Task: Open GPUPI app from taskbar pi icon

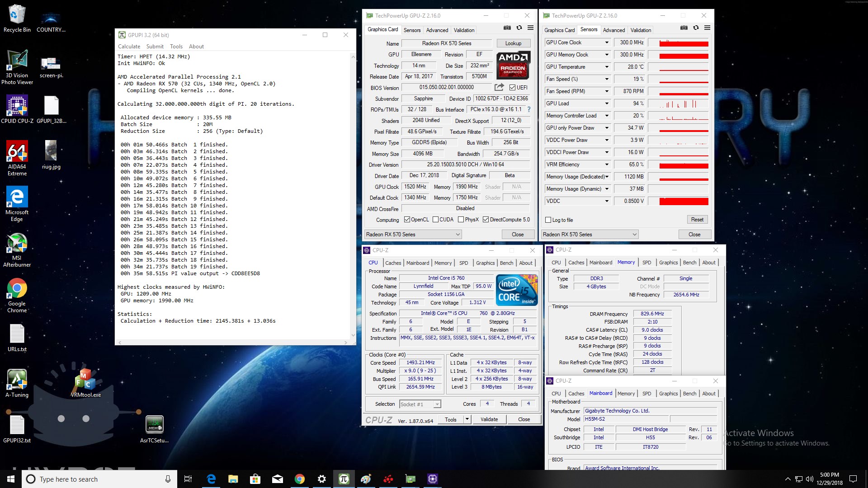Action: 344,479
